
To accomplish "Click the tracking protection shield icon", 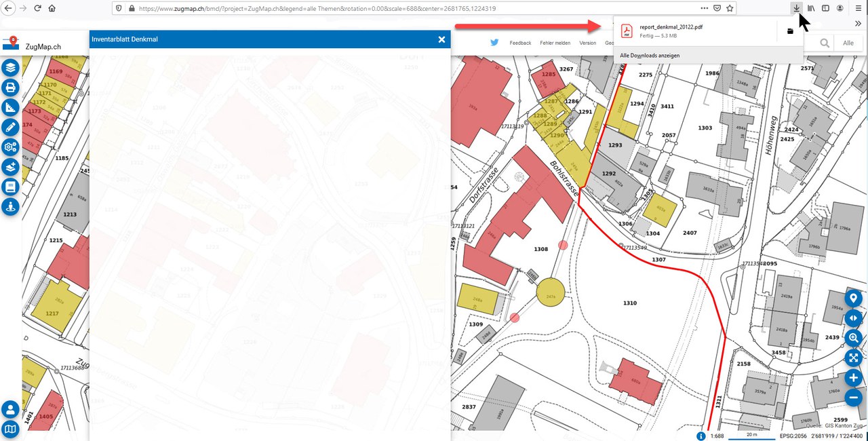I will click(119, 9).
